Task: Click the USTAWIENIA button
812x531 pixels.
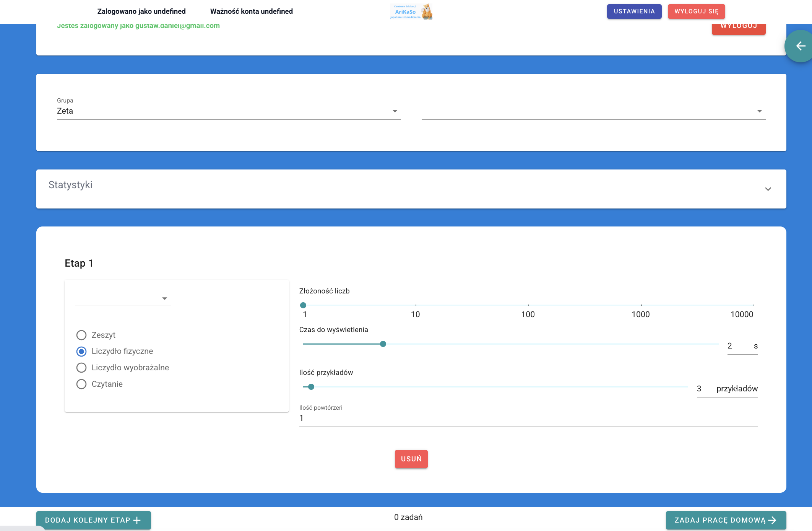Action: [x=634, y=11]
